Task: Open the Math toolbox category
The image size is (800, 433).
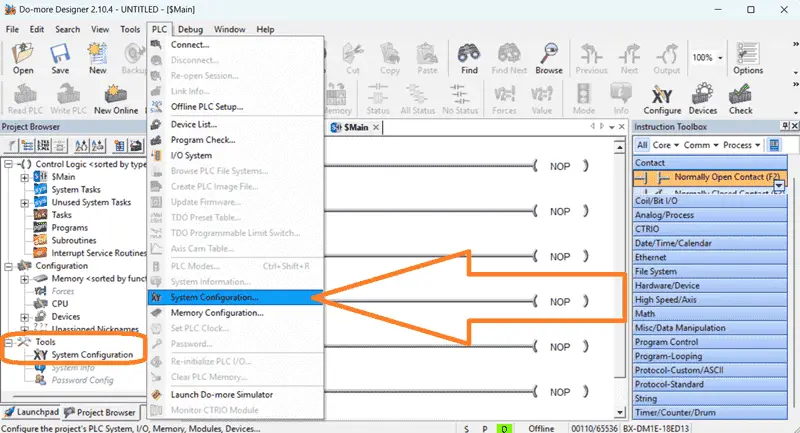Action: [x=710, y=314]
